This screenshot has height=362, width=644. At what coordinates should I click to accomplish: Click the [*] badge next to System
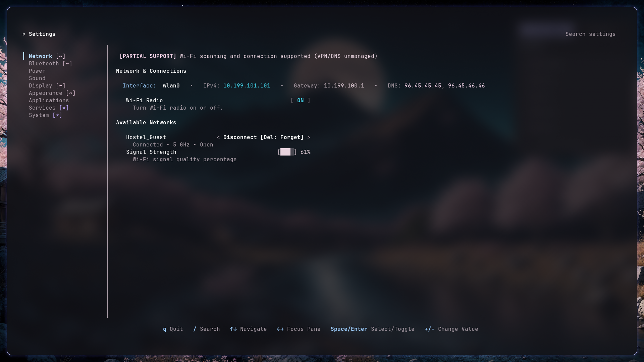[x=57, y=115]
